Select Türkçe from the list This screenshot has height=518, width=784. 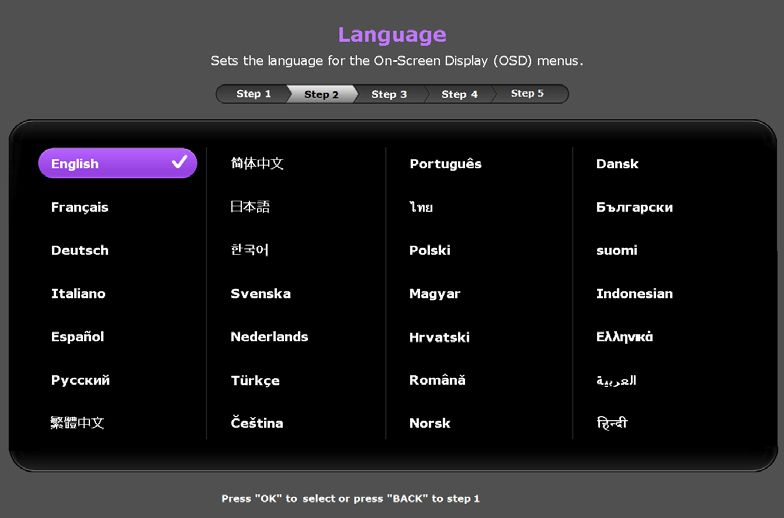(x=255, y=380)
